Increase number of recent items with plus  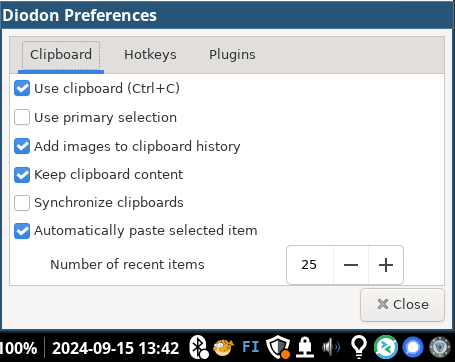coord(386,265)
